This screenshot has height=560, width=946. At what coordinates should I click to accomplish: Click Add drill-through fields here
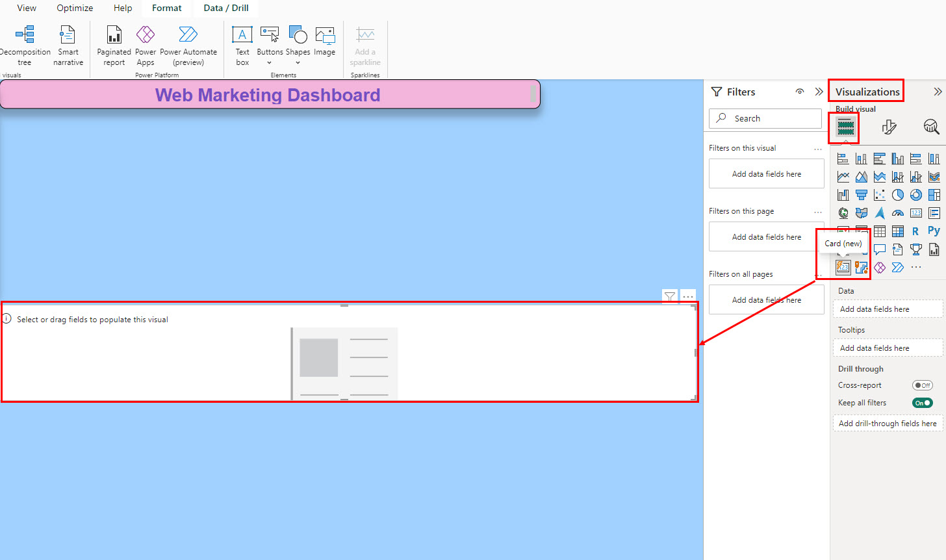[888, 424]
